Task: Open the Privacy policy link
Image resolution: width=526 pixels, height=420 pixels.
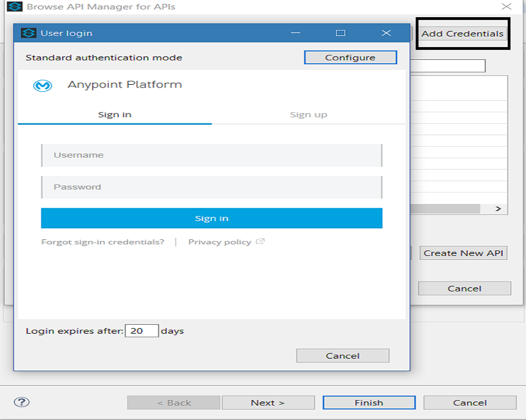Action: point(219,242)
